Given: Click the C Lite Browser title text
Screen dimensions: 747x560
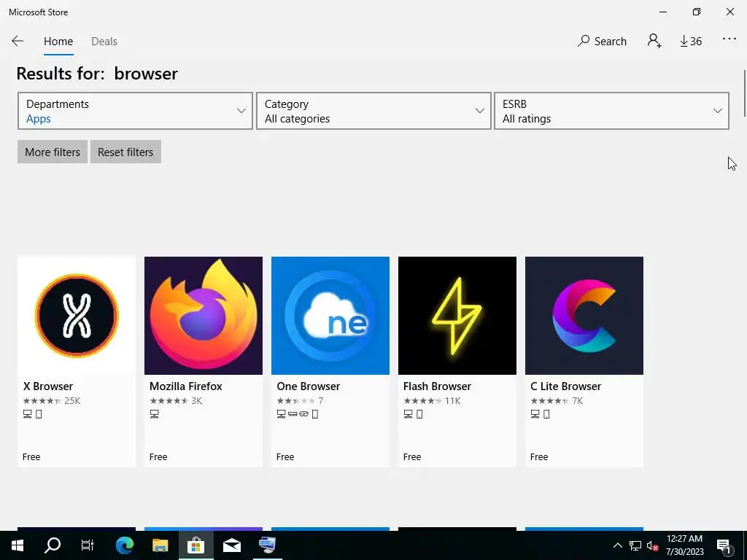Looking at the screenshot, I should tap(566, 386).
